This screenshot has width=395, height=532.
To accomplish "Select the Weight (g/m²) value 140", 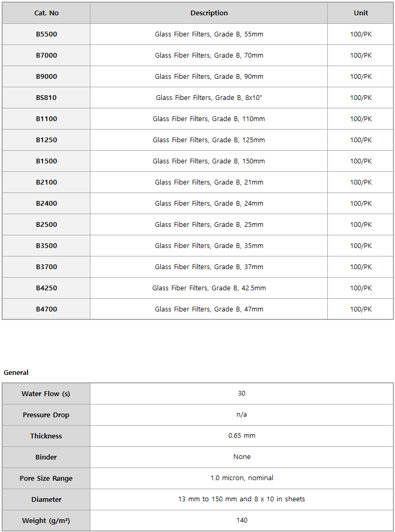I will 242,520.
